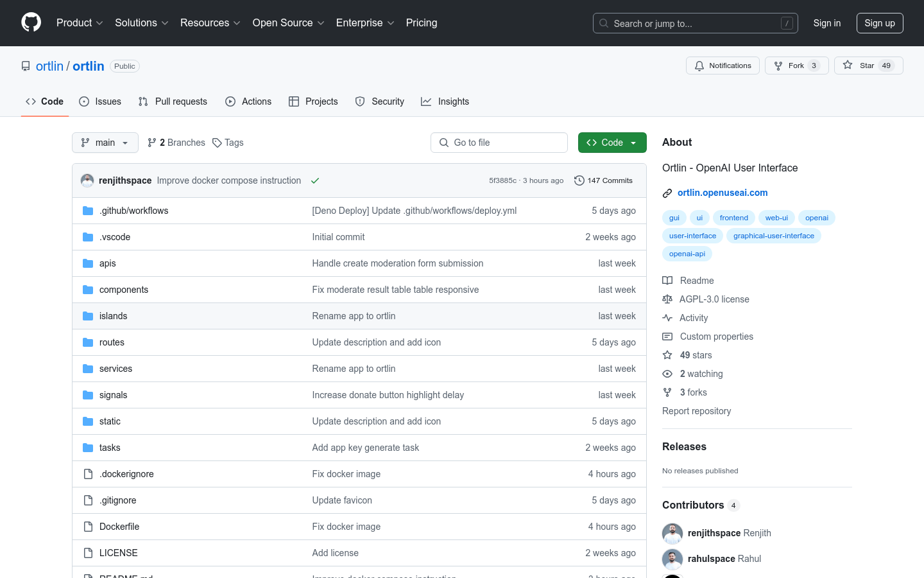924x578 pixels.
Task: Expand the Open Source menu
Action: pos(289,23)
